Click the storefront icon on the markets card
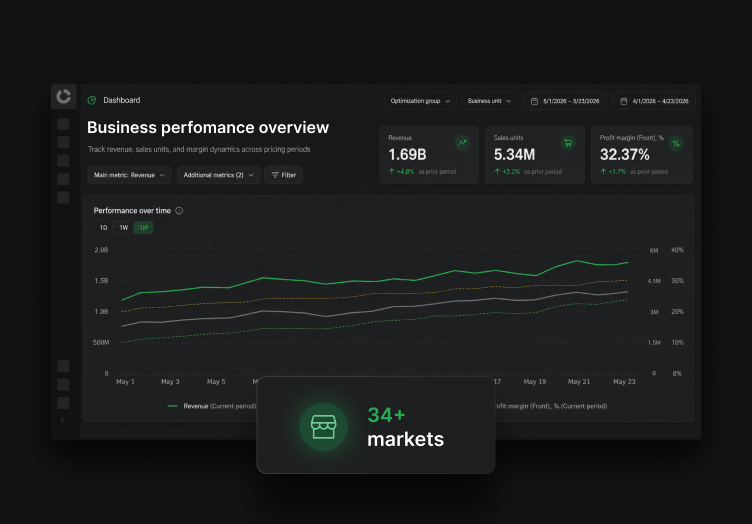The image size is (752, 524). pyautogui.click(x=324, y=427)
